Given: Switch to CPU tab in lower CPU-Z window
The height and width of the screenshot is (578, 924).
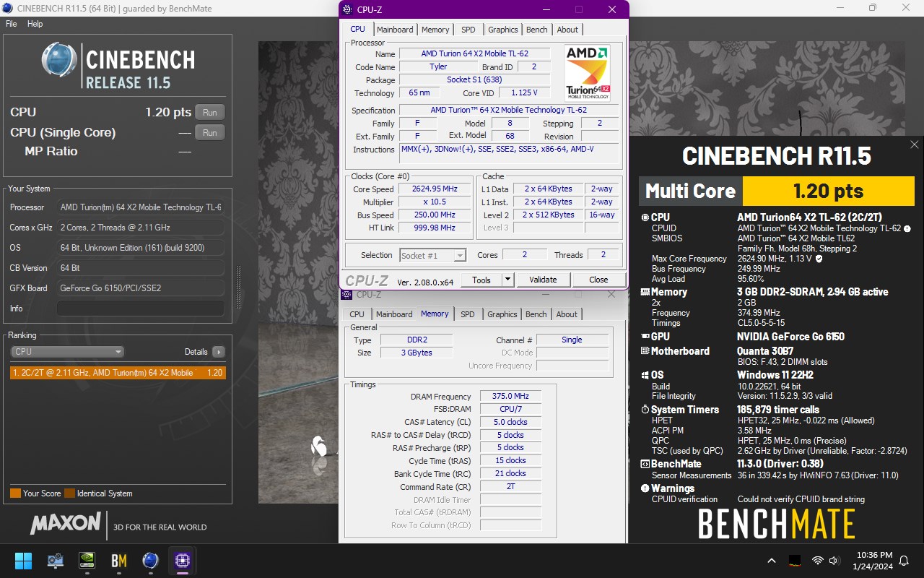Looking at the screenshot, I should tap(357, 314).
